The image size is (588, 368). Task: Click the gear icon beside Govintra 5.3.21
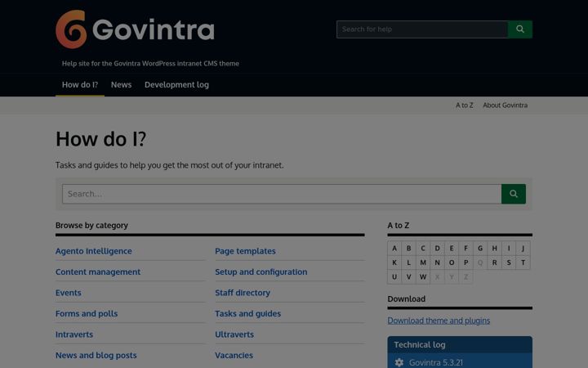tap(399, 362)
